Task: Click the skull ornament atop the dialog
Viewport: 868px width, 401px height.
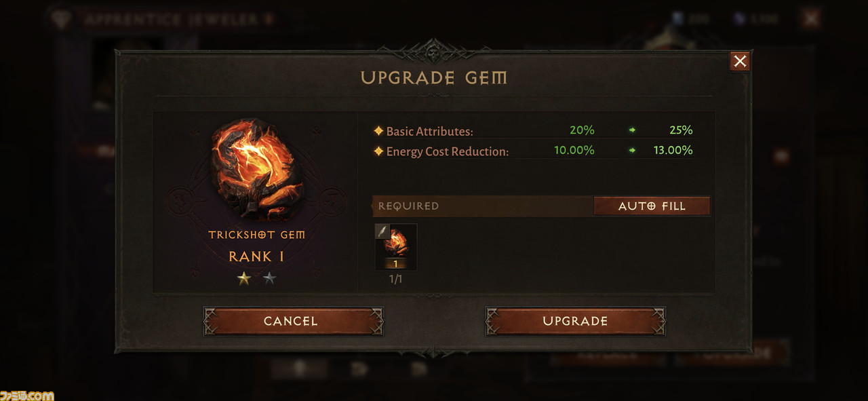Action: point(433,51)
